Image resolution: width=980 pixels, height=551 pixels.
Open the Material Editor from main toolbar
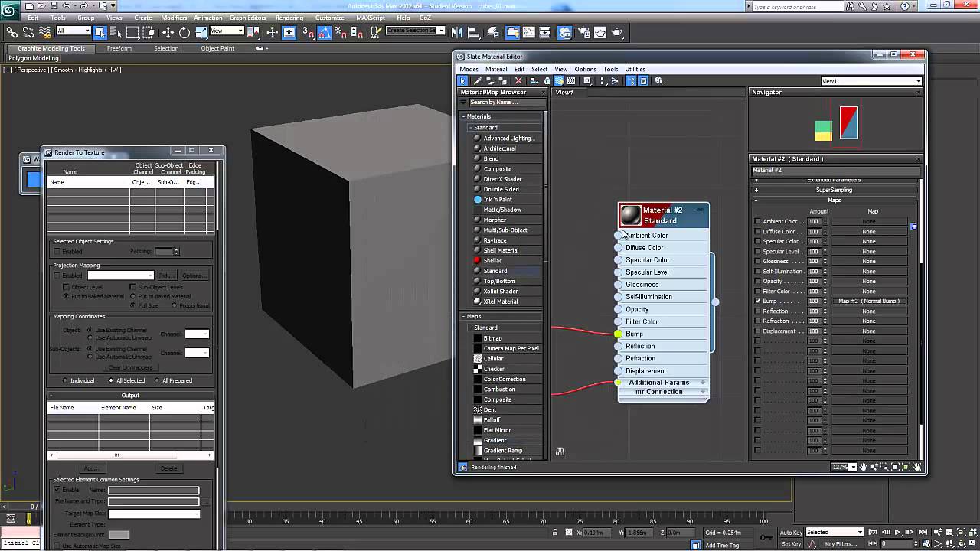564,32
